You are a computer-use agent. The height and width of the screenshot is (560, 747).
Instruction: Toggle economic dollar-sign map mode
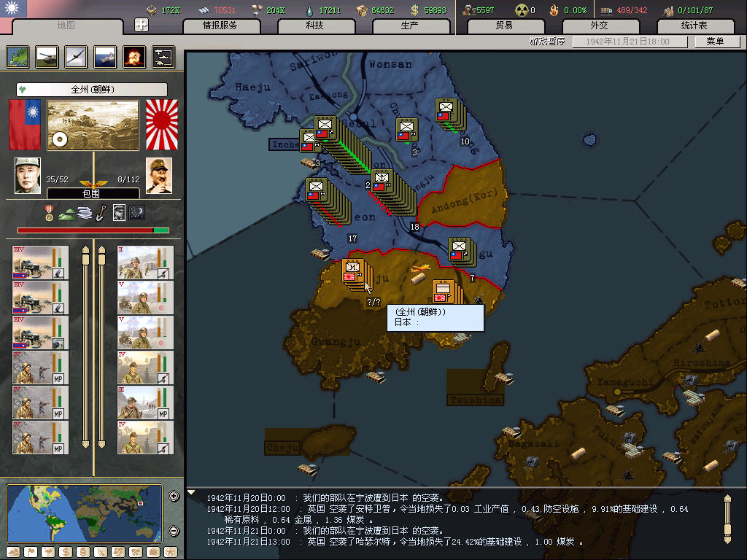(x=65, y=551)
